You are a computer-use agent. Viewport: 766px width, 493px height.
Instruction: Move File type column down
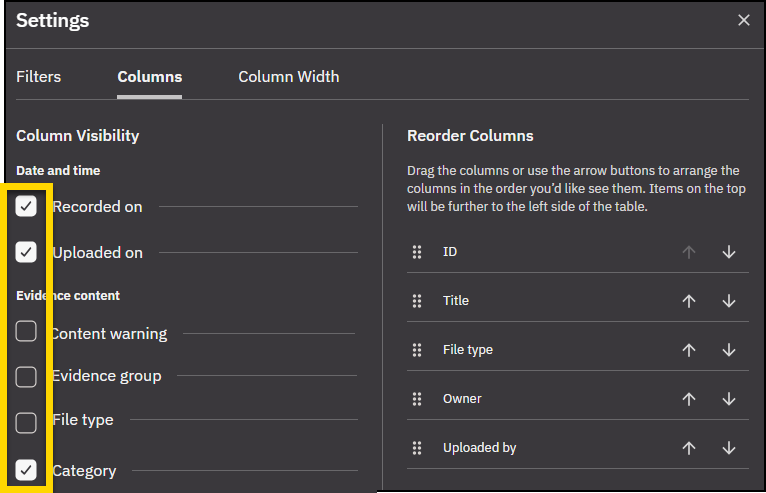[x=728, y=350]
